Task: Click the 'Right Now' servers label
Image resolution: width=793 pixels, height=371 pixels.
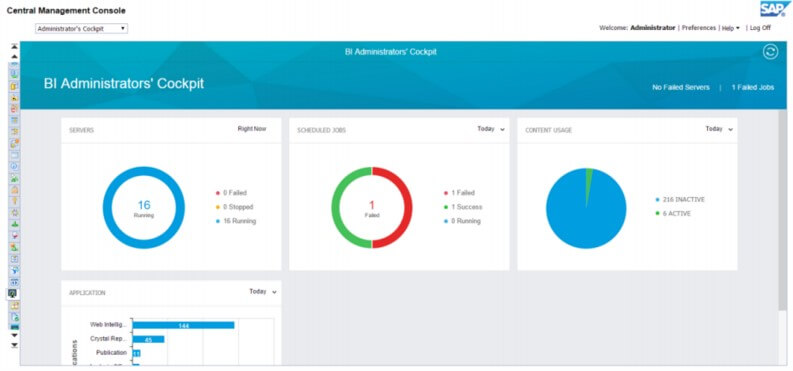Action: tap(252, 129)
